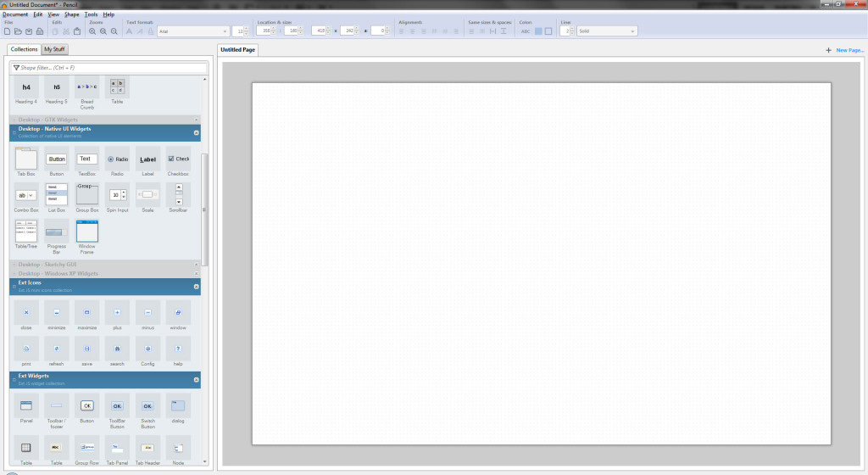Select the Table/Tree shape
Image resolution: width=868 pixels, height=475 pixels.
pos(26,235)
